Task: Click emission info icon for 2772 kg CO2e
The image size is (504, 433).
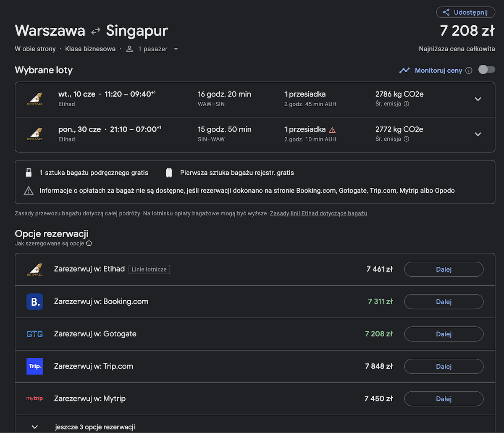Action: coord(406,139)
